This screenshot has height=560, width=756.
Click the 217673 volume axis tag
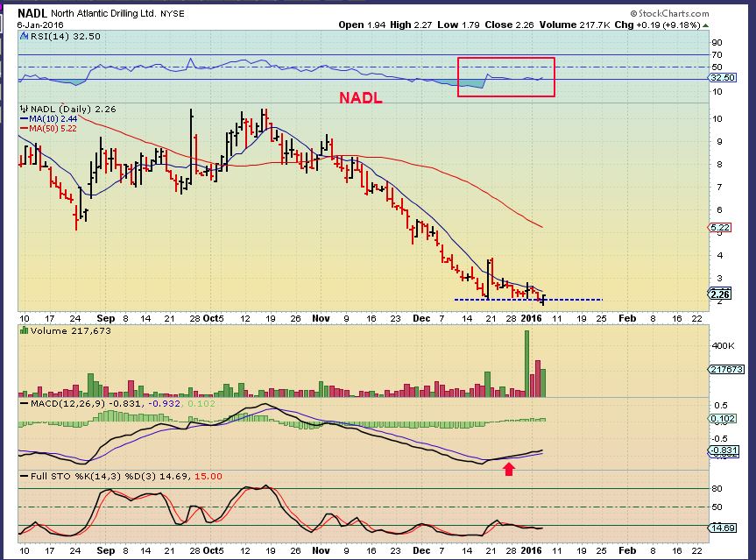pos(726,370)
